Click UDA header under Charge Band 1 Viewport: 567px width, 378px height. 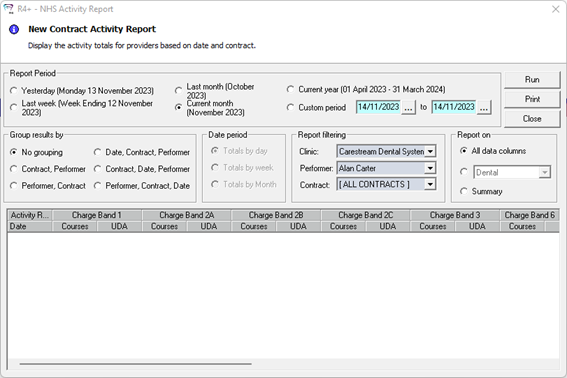click(119, 226)
